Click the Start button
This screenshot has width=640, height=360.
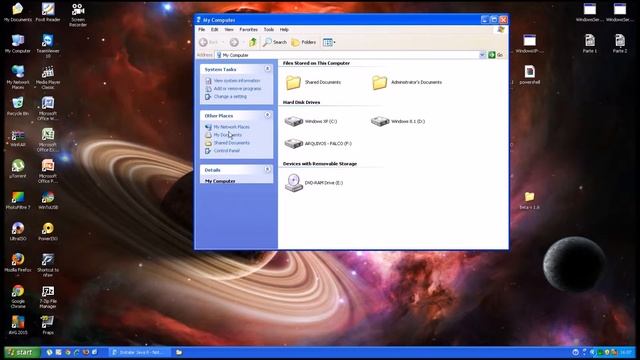click(x=22, y=352)
